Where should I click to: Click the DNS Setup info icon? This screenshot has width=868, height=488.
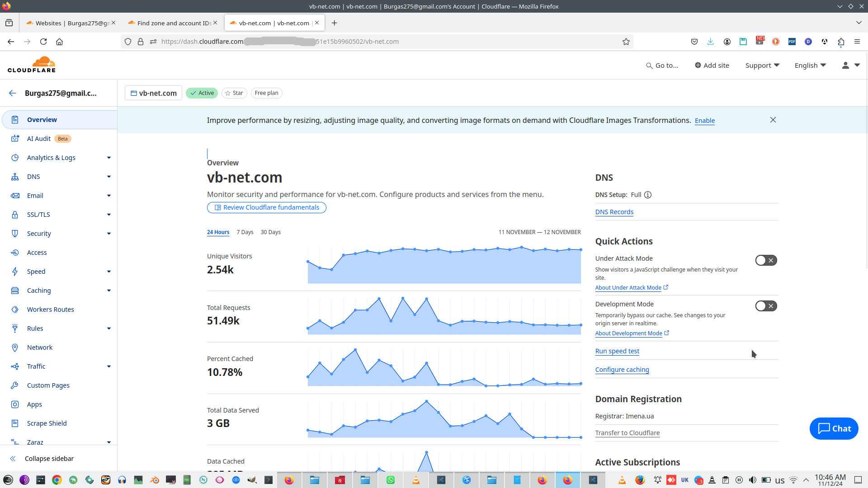[x=648, y=195]
